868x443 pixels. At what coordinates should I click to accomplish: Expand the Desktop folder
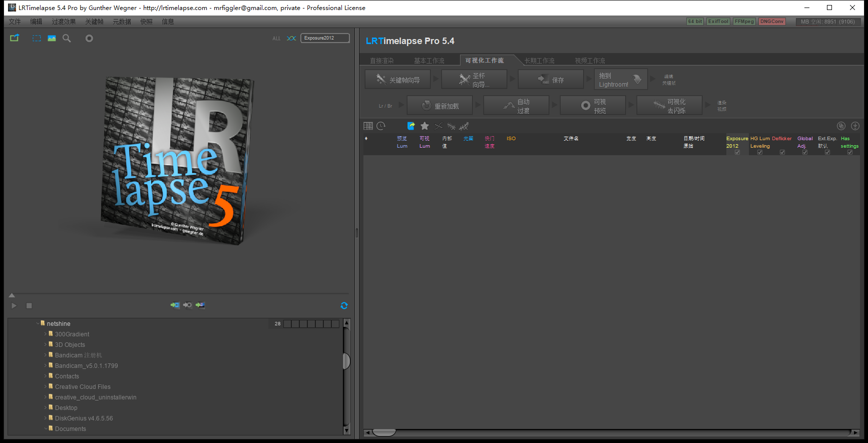[46, 407]
